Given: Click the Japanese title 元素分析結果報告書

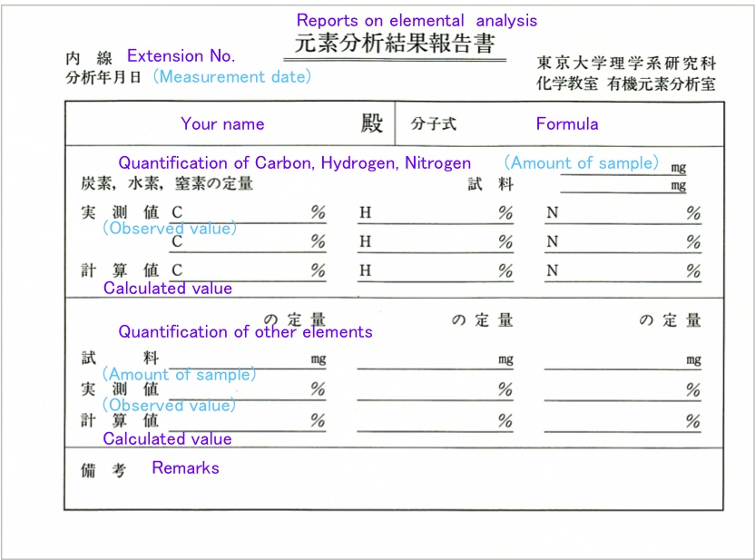Looking at the screenshot, I should [395, 44].
